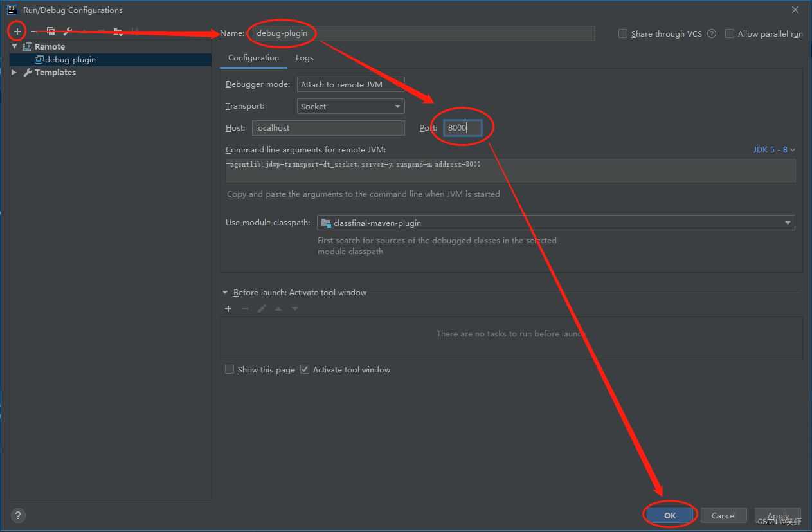Expand the Templates tree node
The image size is (812, 532).
14,73
